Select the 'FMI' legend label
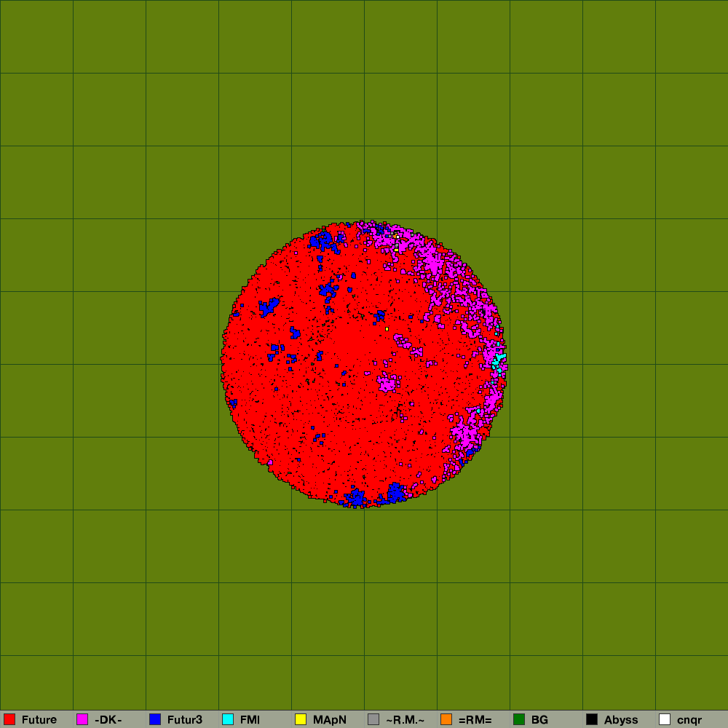The height and width of the screenshot is (728, 728). (250, 720)
